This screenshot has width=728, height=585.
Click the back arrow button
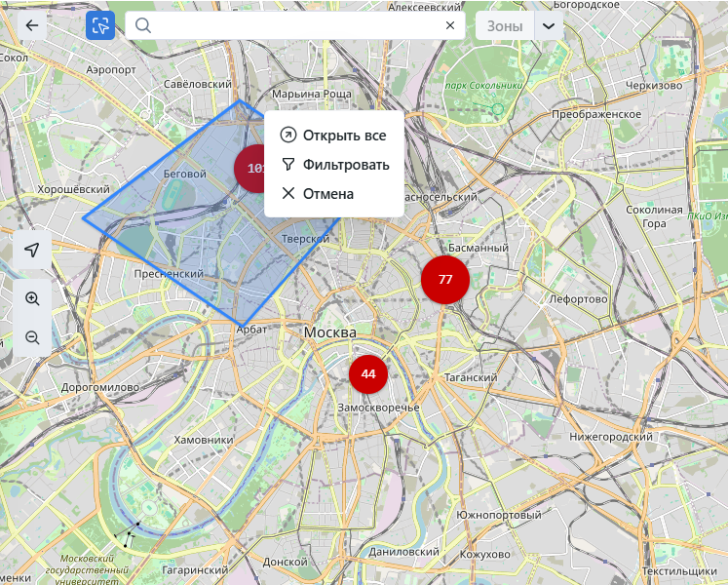32,25
